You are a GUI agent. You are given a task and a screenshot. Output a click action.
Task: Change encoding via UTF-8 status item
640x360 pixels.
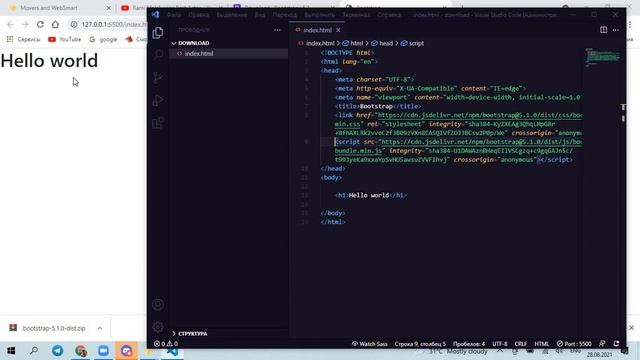[500, 344]
